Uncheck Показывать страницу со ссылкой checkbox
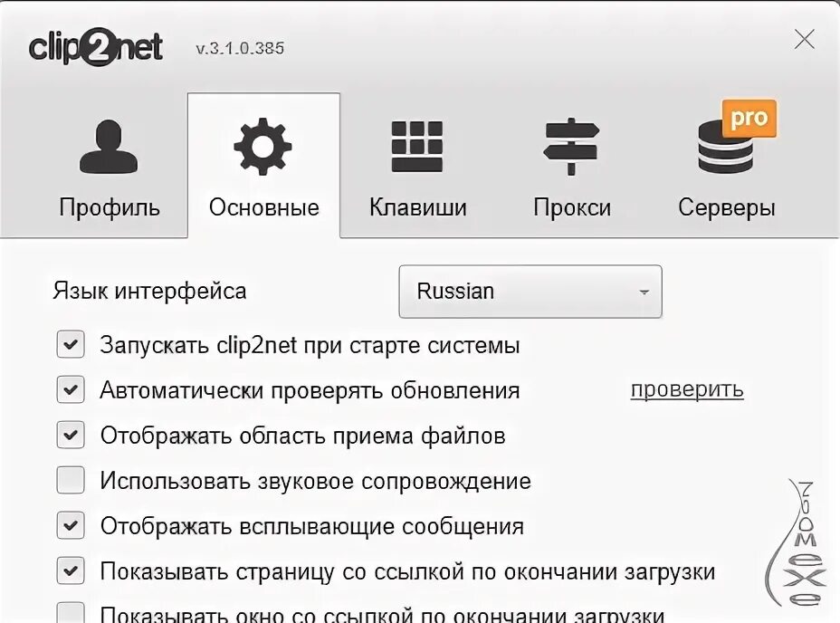840x623 pixels. [x=71, y=570]
